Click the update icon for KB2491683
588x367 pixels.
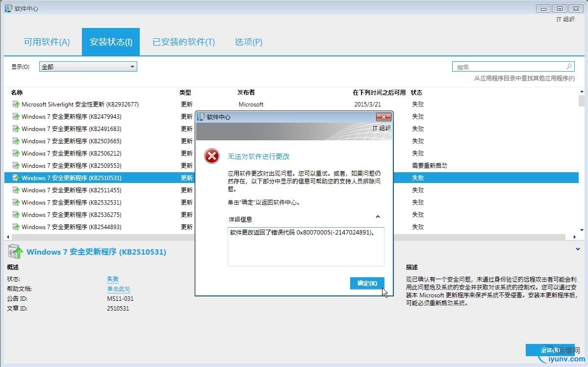pyautogui.click(x=16, y=129)
